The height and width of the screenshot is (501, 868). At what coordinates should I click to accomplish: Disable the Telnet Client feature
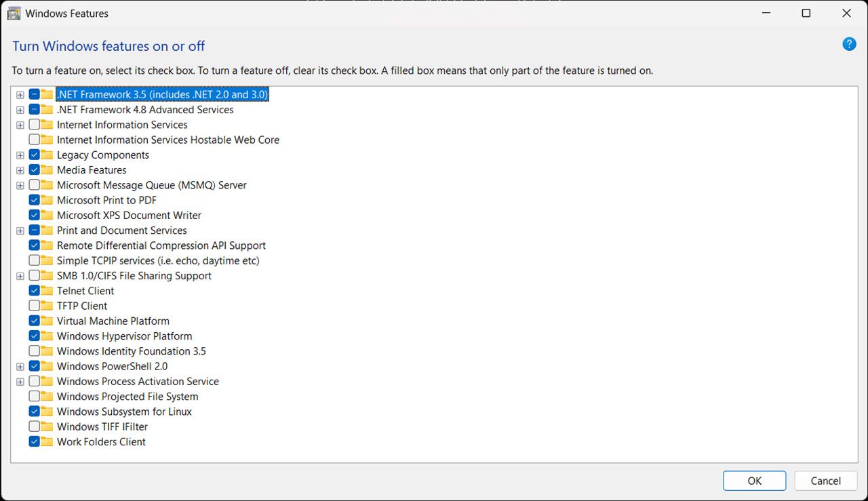[33, 291]
